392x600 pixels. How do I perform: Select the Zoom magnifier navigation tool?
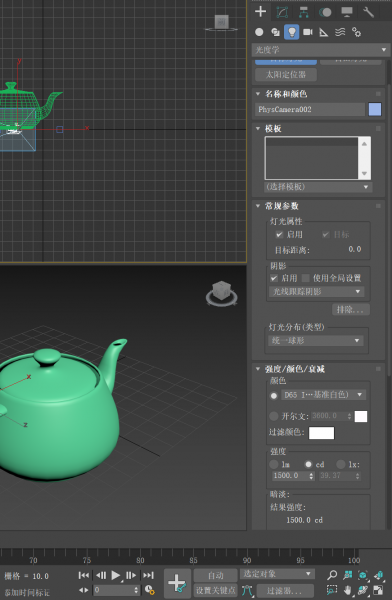click(332, 575)
